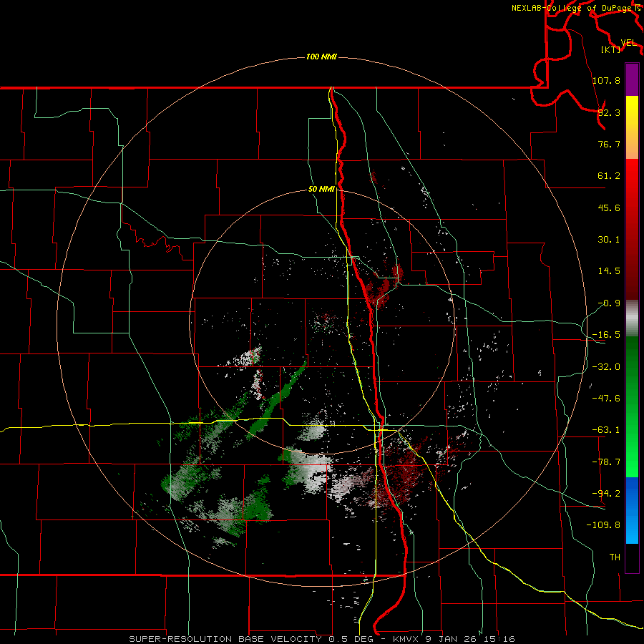Screen dimensions: 644x644
Task: Select the 14.5 legend value
Action: pyautogui.click(x=609, y=271)
